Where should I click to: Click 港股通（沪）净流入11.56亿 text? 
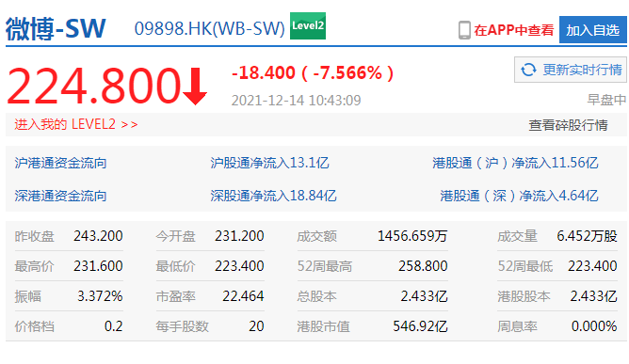coord(515,163)
